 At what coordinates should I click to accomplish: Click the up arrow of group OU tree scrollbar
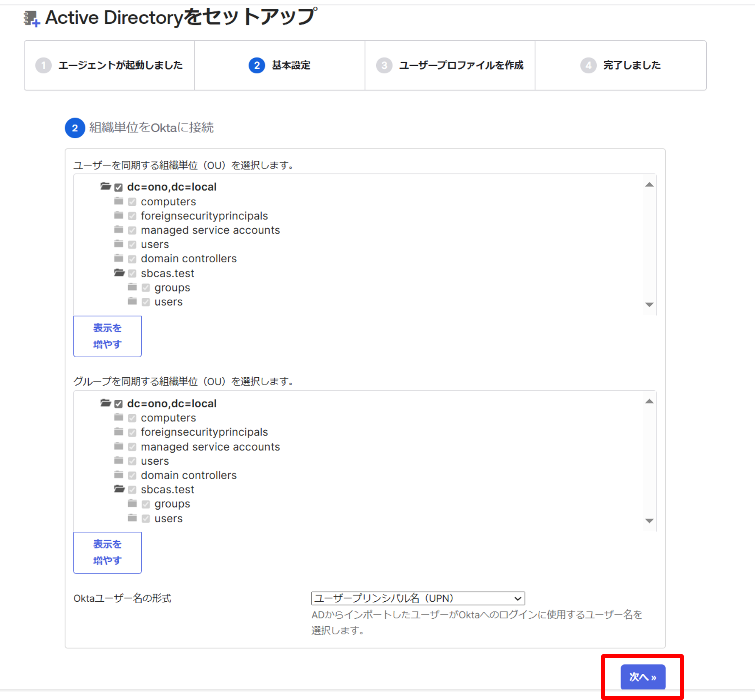(x=649, y=401)
